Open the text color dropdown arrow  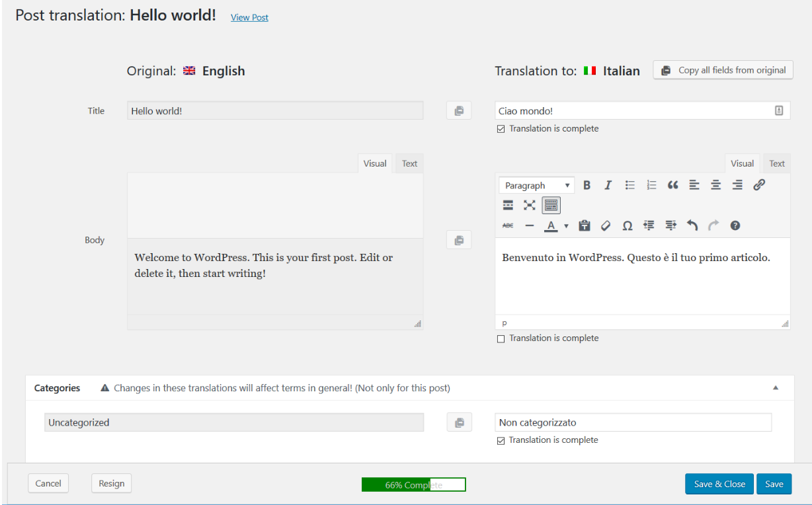pyautogui.click(x=566, y=225)
